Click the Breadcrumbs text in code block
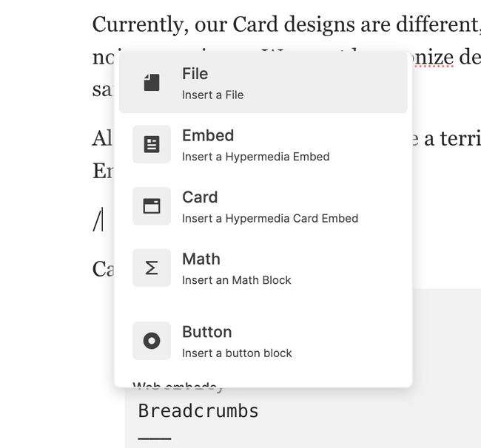This screenshot has width=481, height=448. [x=198, y=411]
